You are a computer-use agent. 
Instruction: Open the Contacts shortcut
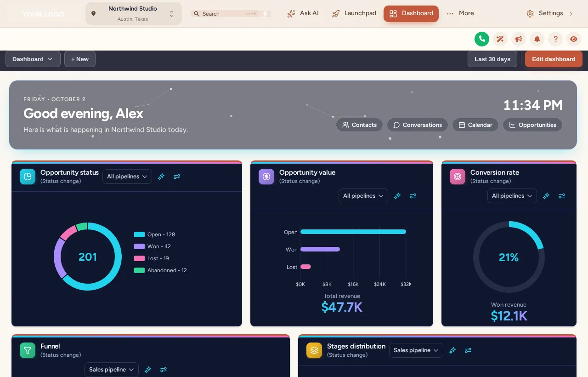[359, 125]
